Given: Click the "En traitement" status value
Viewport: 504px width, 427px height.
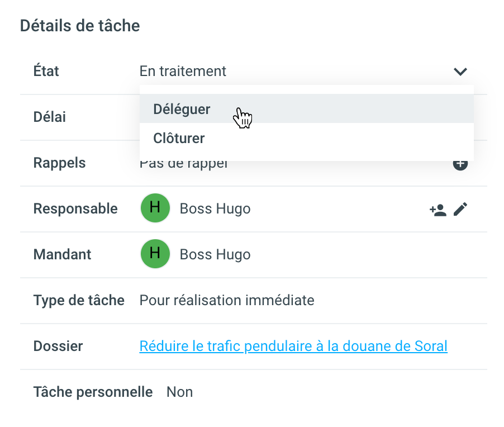Looking at the screenshot, I should tap(183, 72).
